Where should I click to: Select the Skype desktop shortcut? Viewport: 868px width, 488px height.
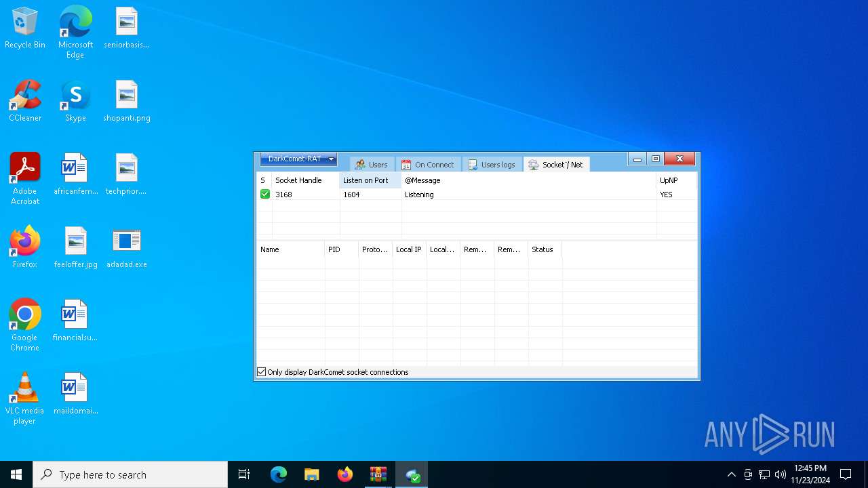point(75,102)
